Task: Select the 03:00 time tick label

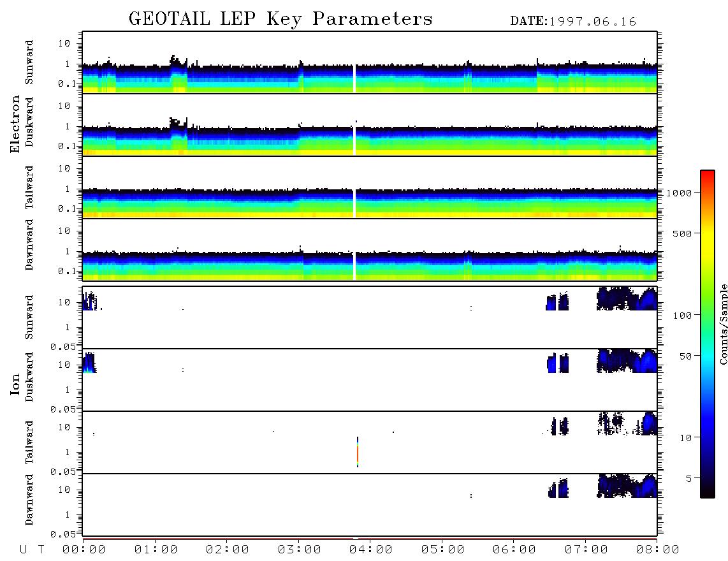Action: [300, 550]
